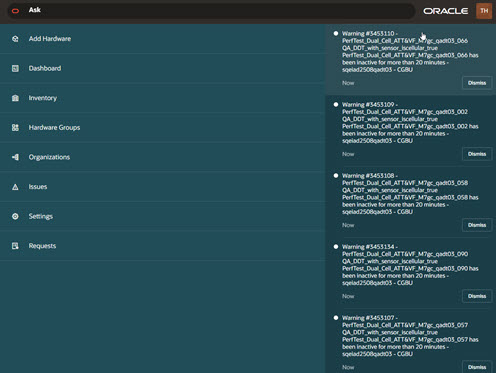
Task: Click the Dashboard icon in sidebar
Action: point(15,68)
